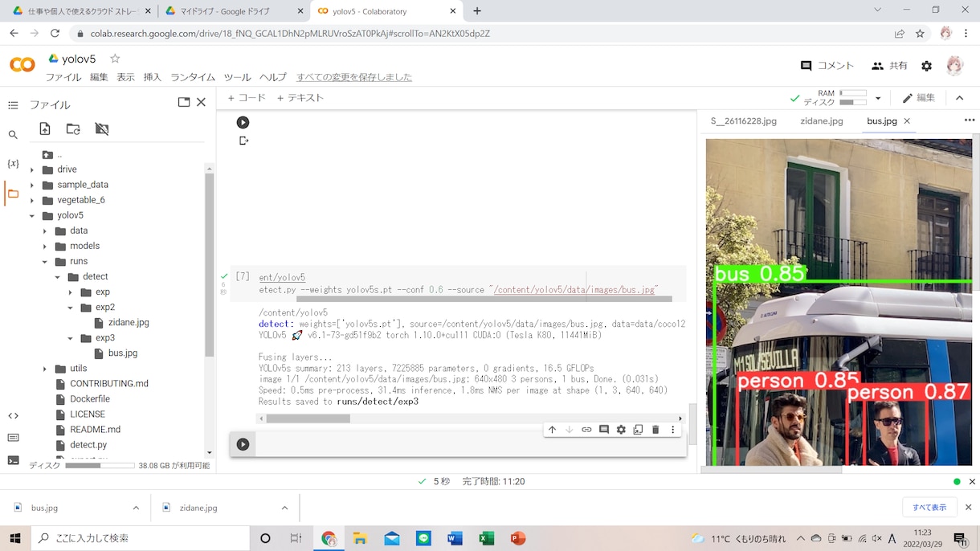
Task: Open コメント comments button
Action: pyautogui.click(x=827, y=66)
